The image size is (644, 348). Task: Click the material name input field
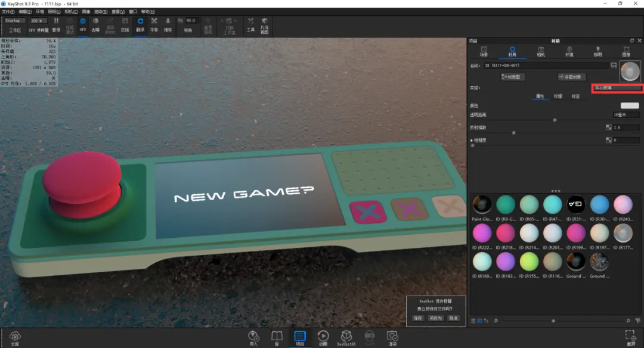click(x=546, y=66)
